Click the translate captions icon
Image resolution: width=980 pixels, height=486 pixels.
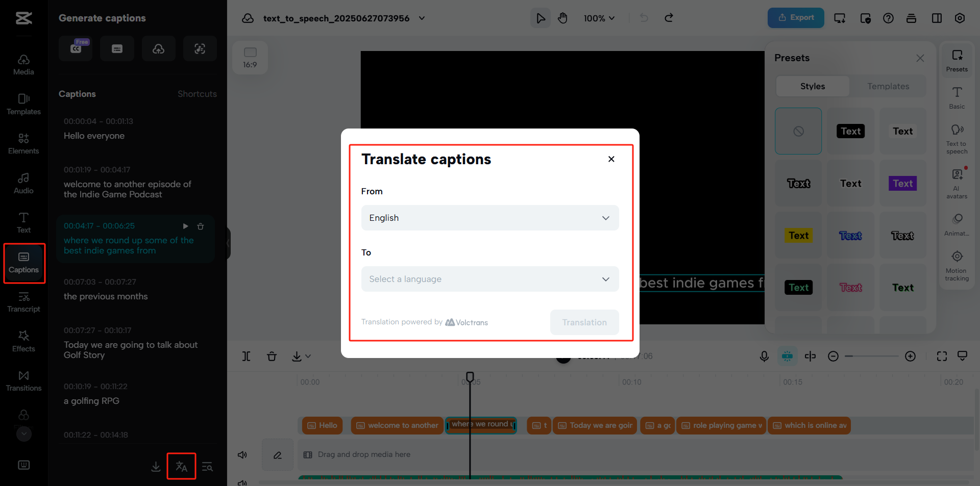(x=181, y=466)
